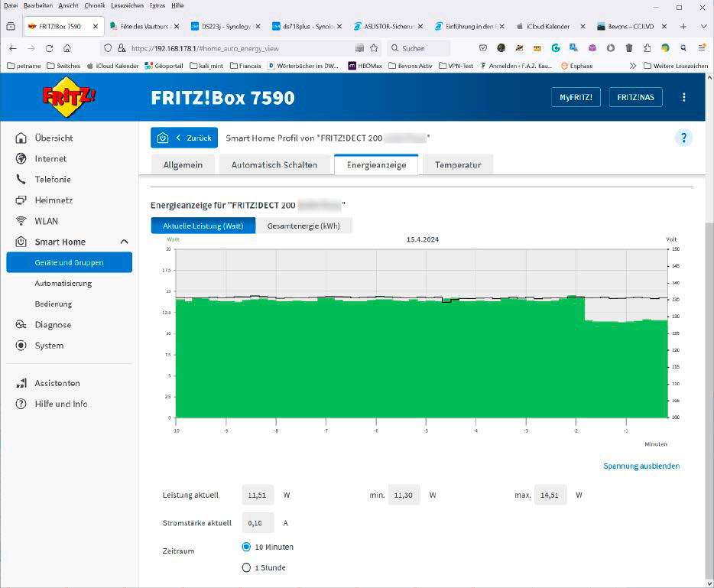Click Spannung ausblenden link
The height and width of the screenshot is (588, 714).
pos(641,466)
